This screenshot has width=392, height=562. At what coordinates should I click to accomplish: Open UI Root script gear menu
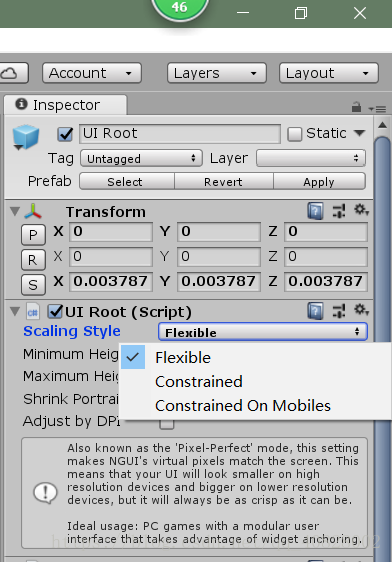(361, 310)
